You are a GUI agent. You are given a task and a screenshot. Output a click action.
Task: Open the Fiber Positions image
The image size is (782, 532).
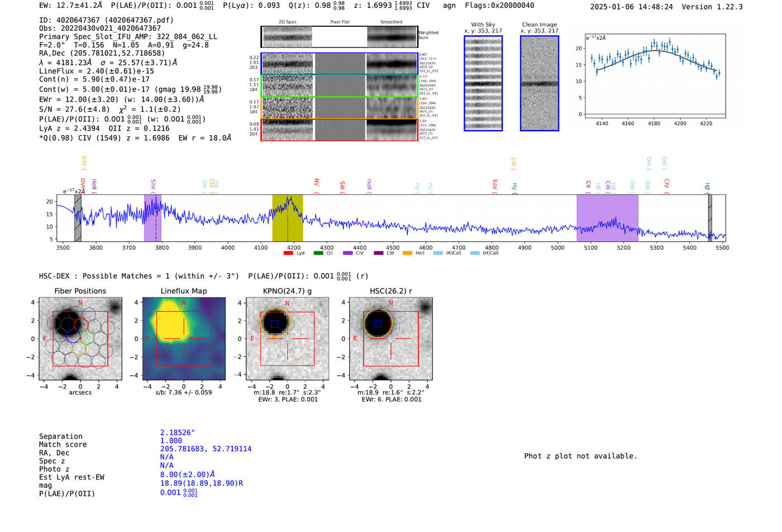pos(80,339)
